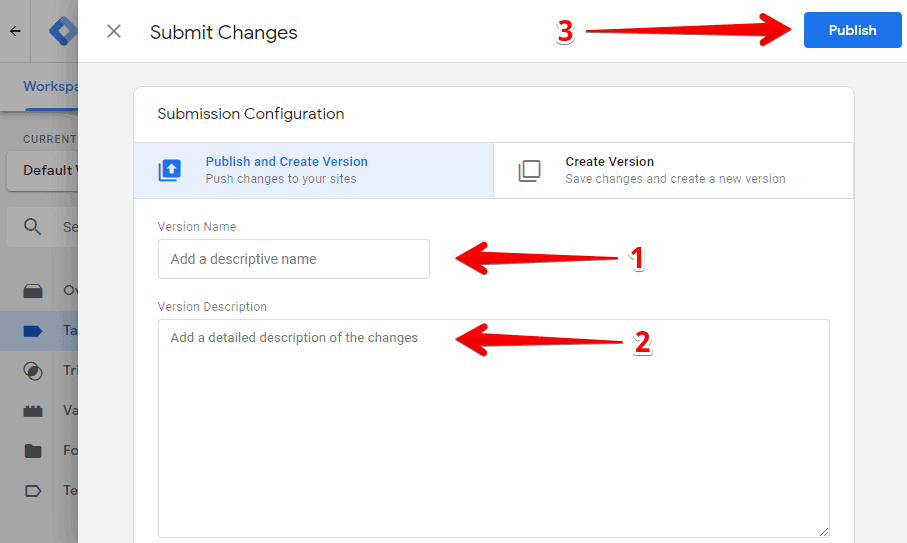907x543 pixels.
Task: Open Templates via the label outline icon
Action: [33, 491]
